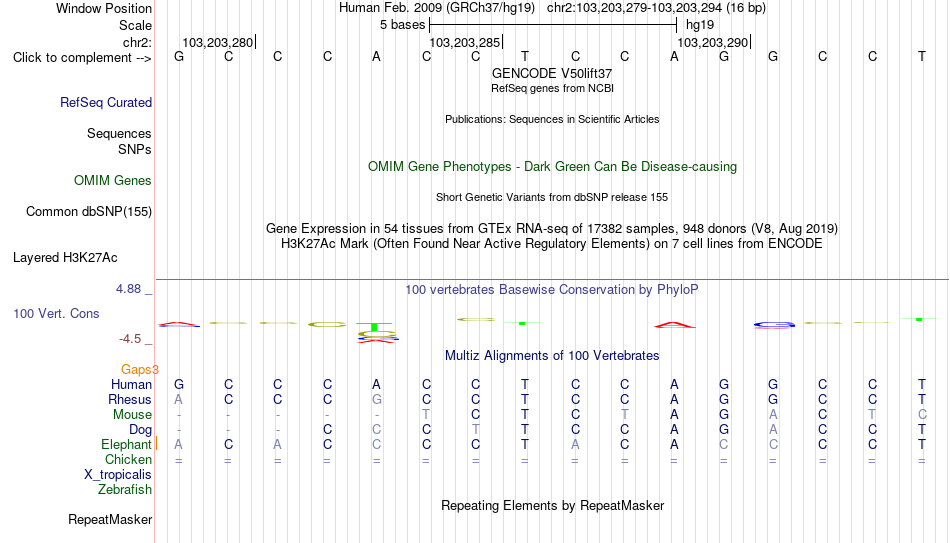
Task: Click the 4.88 PhyloP upper limit value
Action: coord(128,289)
